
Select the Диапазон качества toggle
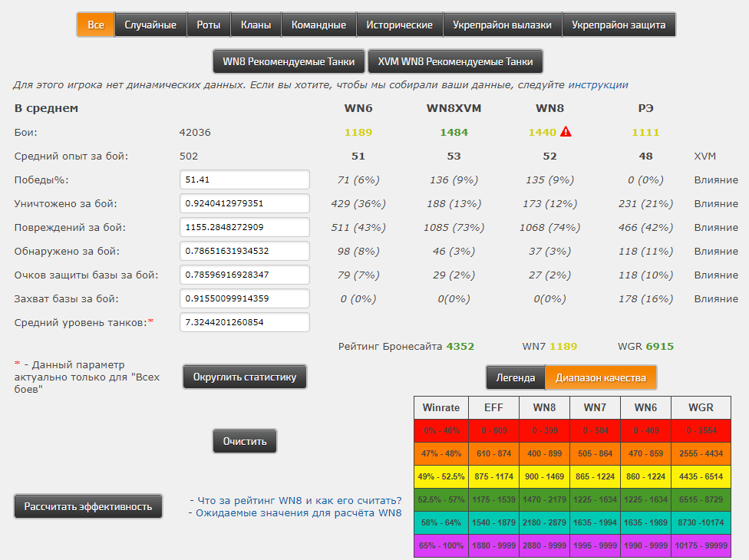[x=601, y=377]
